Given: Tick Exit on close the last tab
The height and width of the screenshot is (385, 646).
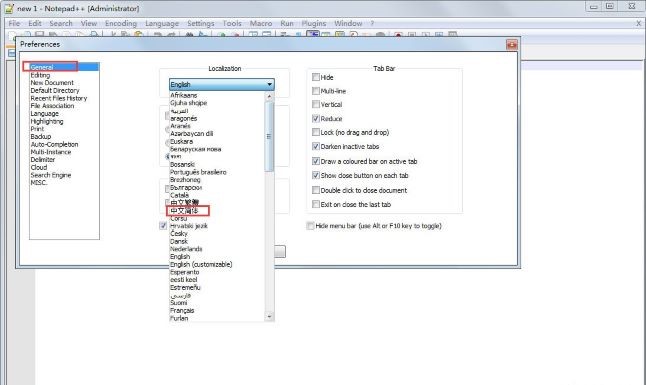Looking at the screenshot, I should coord(316,204).
